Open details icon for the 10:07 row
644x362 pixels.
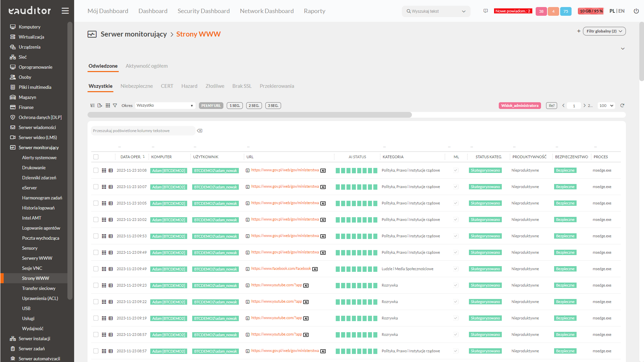111,187
